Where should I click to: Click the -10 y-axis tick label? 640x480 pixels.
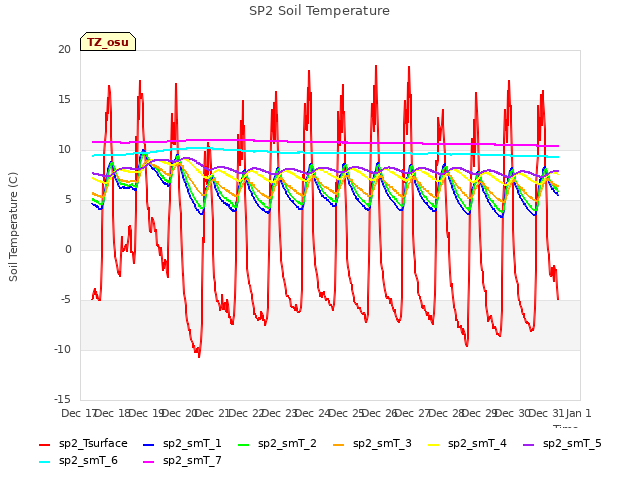coord(62,349)
